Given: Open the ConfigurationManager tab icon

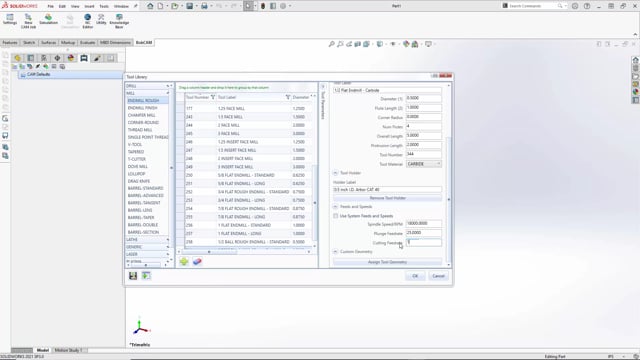Looking at the screenshot, I should click(x=44, y=58).
